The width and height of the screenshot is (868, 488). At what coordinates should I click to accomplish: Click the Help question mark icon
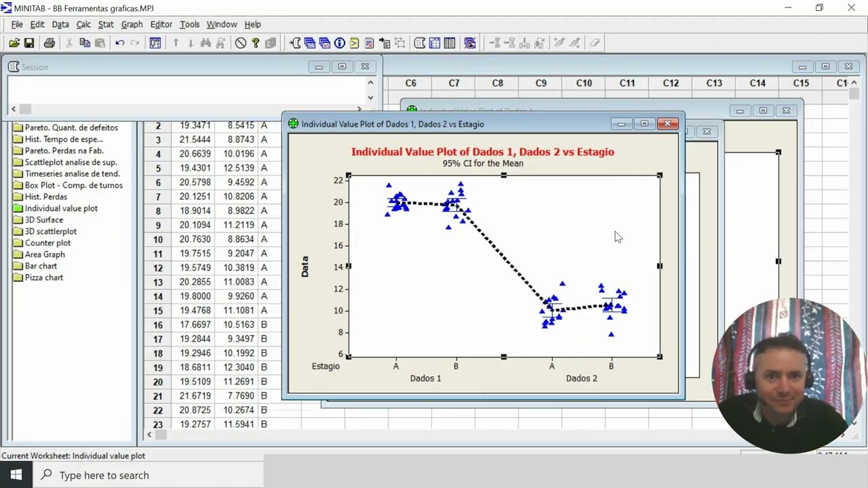point(255,43)
